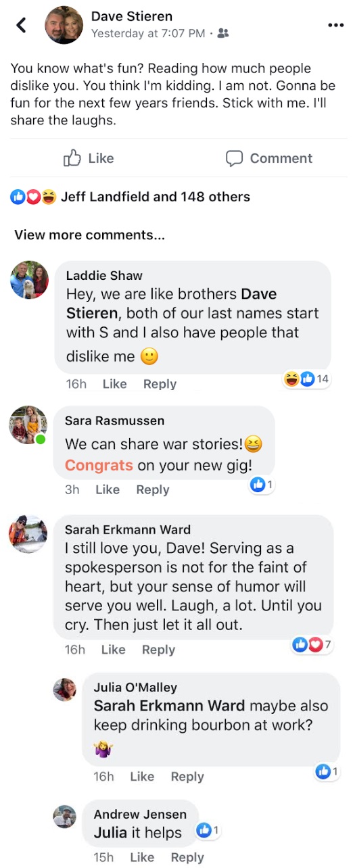Tap audience friends icon near timestamp

(x=223, y=32)
